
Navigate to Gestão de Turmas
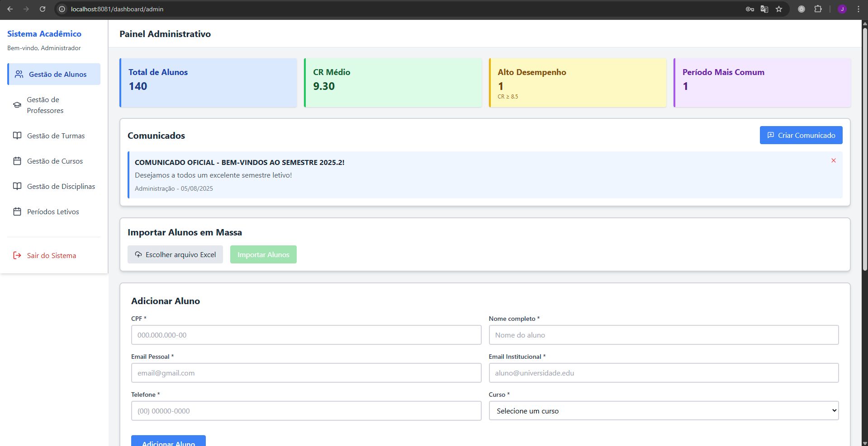[54, 136]
